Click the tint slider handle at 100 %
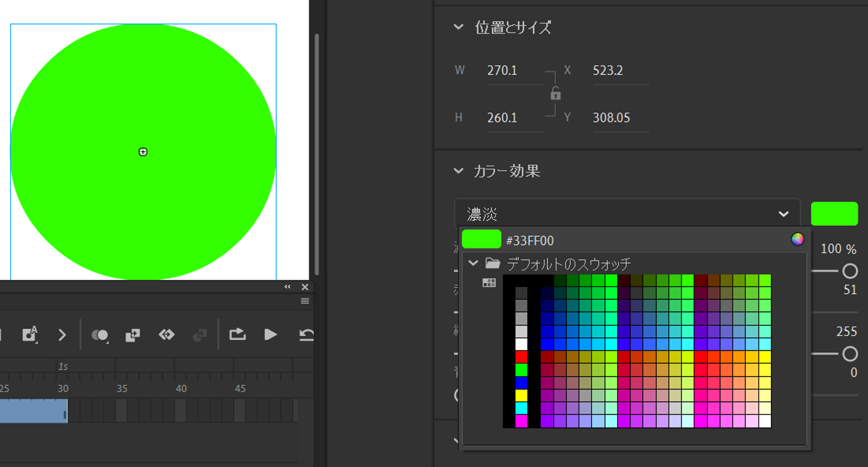The image size is (868, 467). tap(850, 270)
